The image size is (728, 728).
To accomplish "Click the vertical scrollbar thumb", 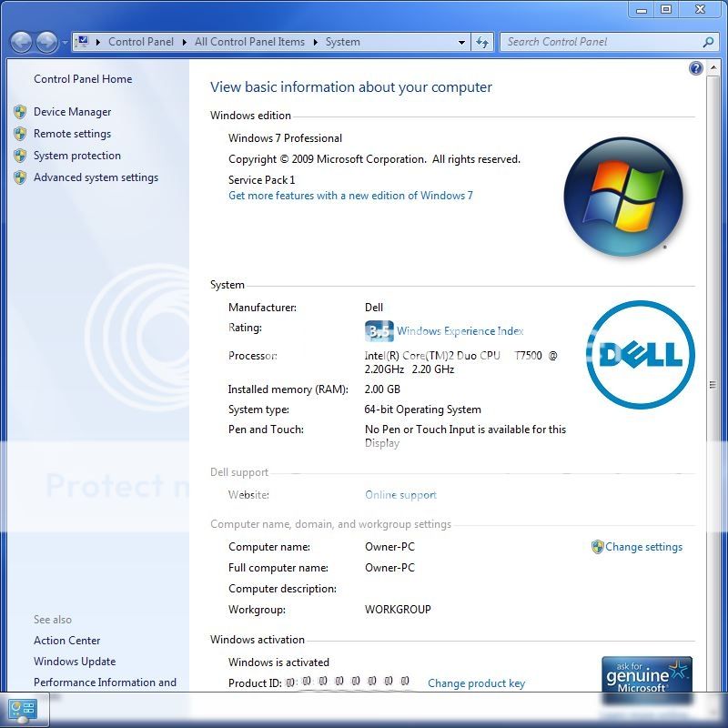I will [x=713, y=383].
